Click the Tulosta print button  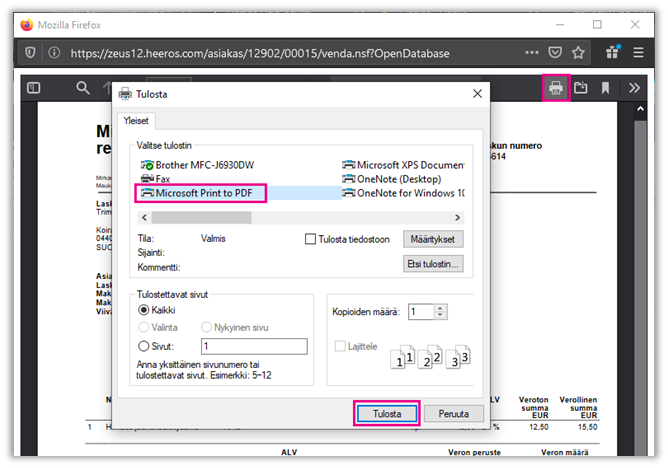coord(387,413)
